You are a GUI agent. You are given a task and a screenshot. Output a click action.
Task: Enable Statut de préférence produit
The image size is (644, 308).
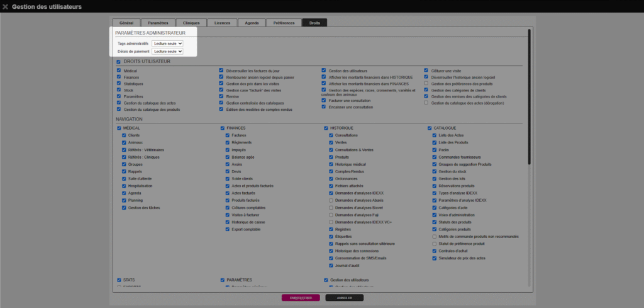(x=434, y=244)
